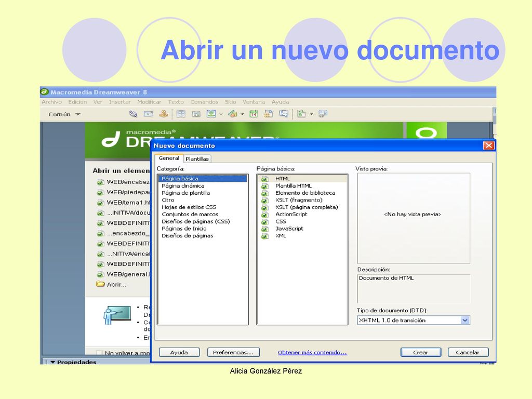Insert a Date with the calendar icon
Image resolution: width=532 pixels, height=399 pixels.
254,114
